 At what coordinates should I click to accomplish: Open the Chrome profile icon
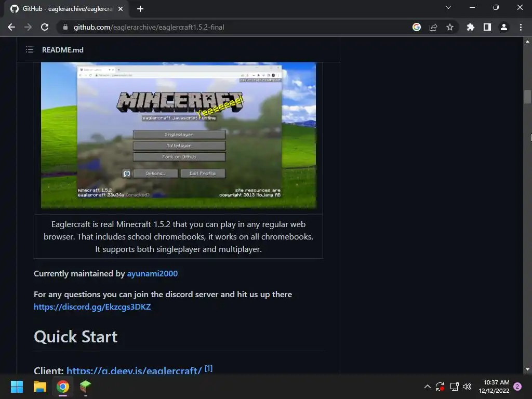pos(504,27)
